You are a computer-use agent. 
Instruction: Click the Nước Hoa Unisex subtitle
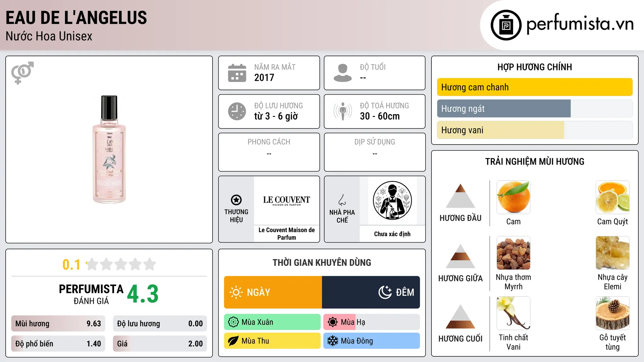coord(49,36)
